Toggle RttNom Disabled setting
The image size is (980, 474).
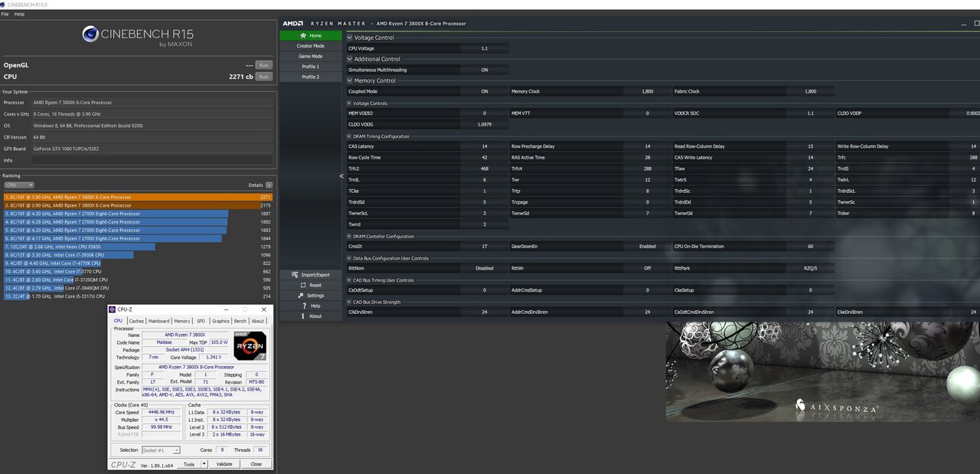pos(484,269)
